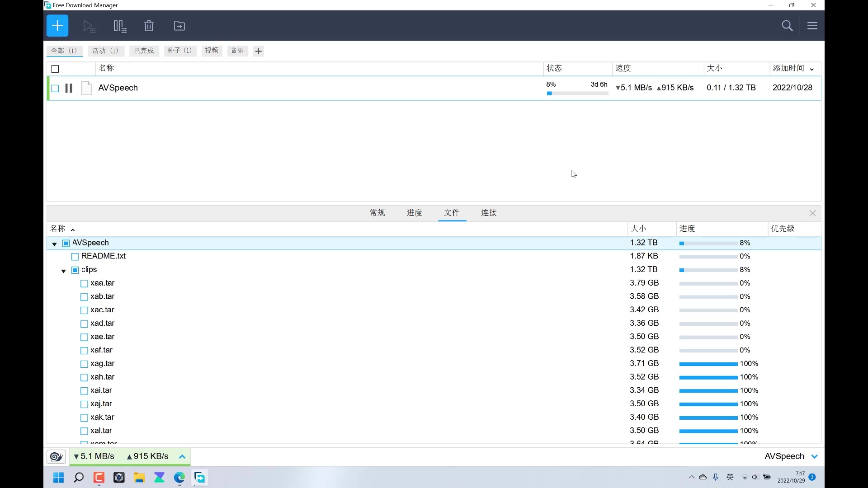868x488 pixels.
Task: Select the 视频 filter tag
Action: pos(212,51)
